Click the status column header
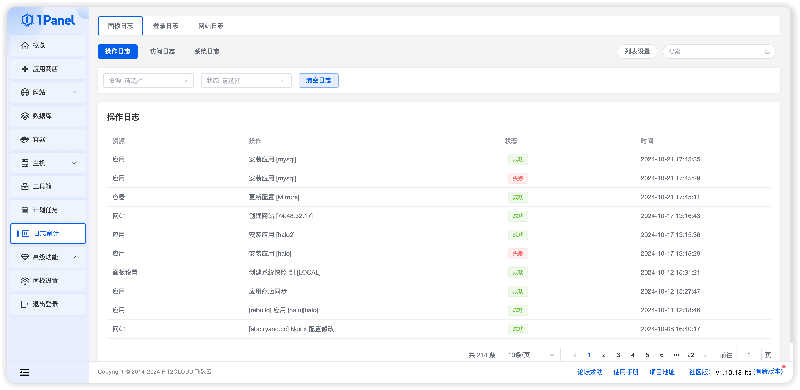Image resolution: width=800 pixels, height=390 pixels. (511, 141)
